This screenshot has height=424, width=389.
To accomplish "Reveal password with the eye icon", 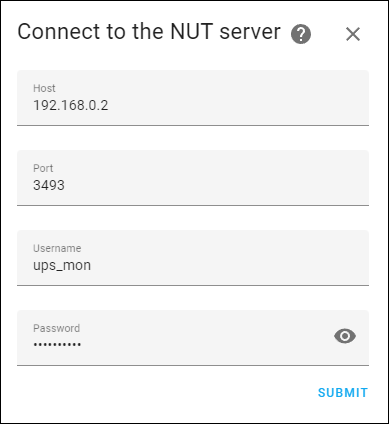I will 345,336.
